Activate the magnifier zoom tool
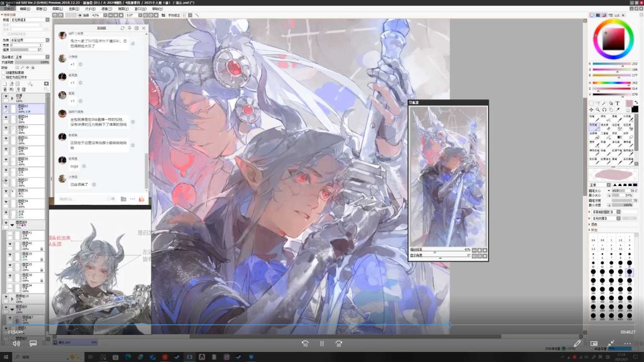This screenshot has height=362, width=644. 598,109
